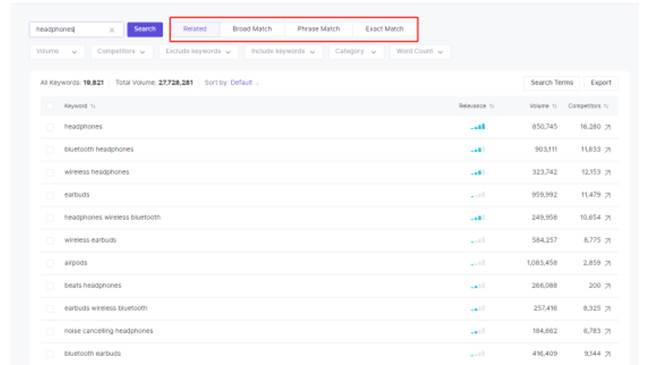
Task: Open external link arrow for headphones row
Action: click(x=608, y=127)
